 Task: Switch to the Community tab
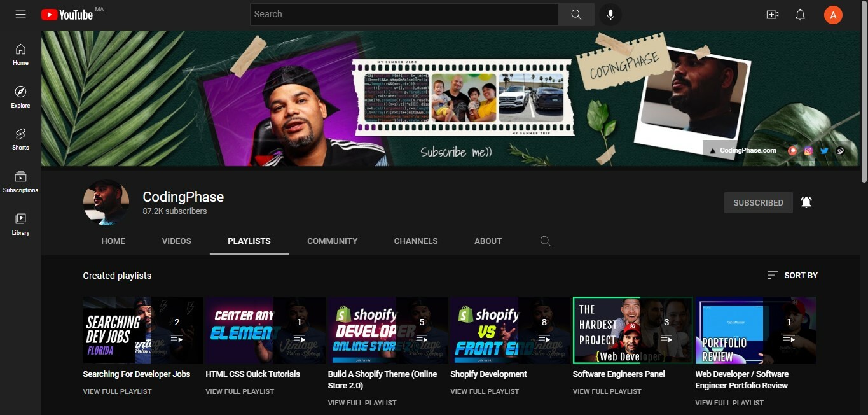pyautogui.click(x=333, y=241)
